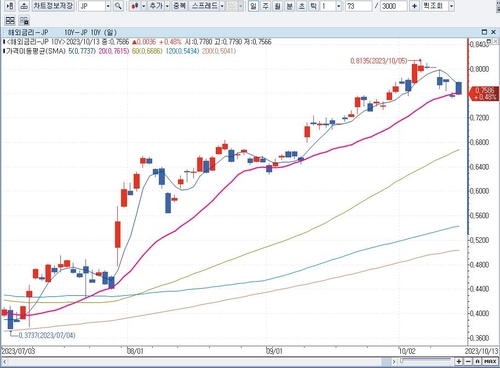500x368 pixels.
Task: Click the 해외금리-JP 10Y price legend text
Action: pyautogui.click(x=35, y=42)
